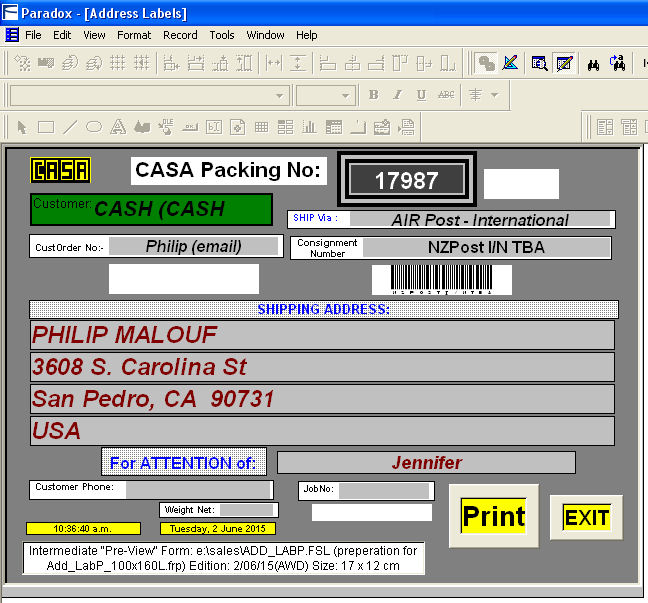The width and height of the screenshot is (648, 603).
Task: Click the USA country field
Action: pyautogui.click(x=322, y=431)
